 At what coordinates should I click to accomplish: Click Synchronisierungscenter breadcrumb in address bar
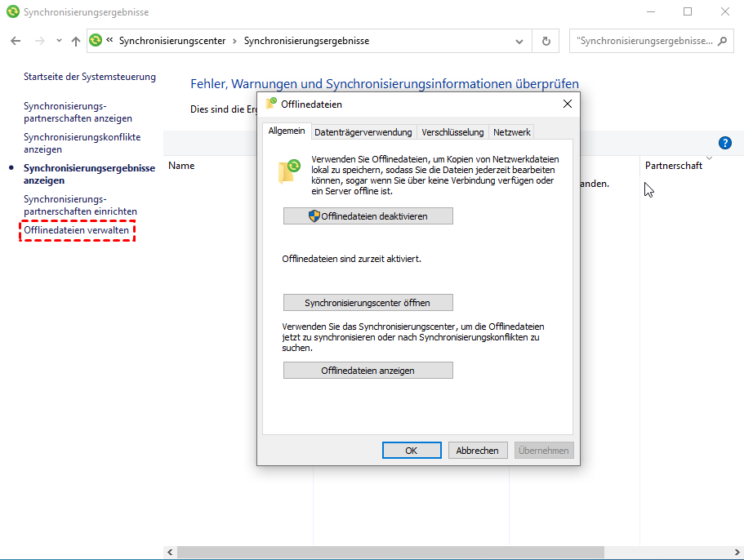[x=172, y=41]
